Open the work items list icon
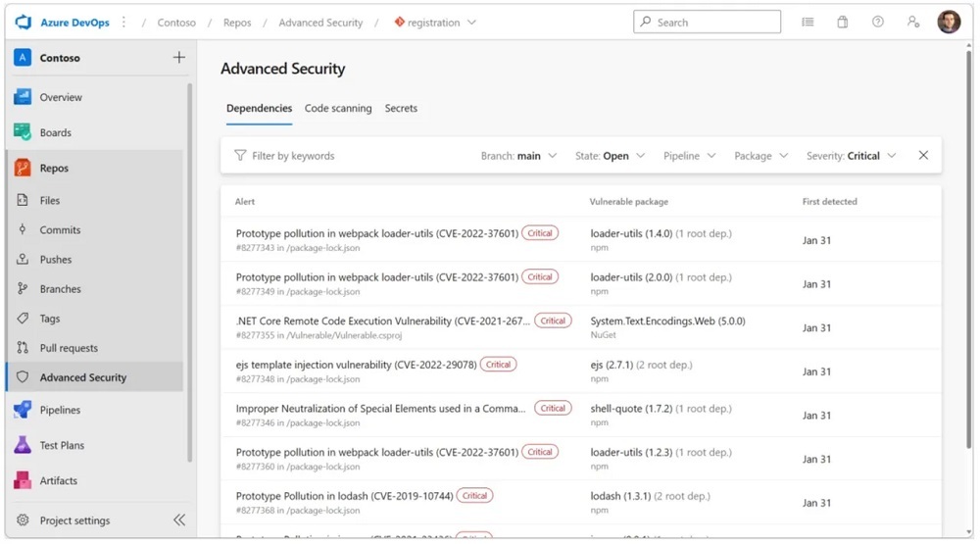This screenshot has width=980, height=544. (x=808, y=22)
